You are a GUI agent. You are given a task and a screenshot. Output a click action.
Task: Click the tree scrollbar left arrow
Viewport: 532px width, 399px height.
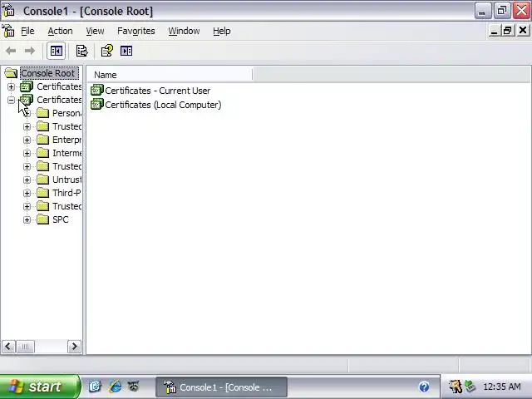click(x=8, y=347)
